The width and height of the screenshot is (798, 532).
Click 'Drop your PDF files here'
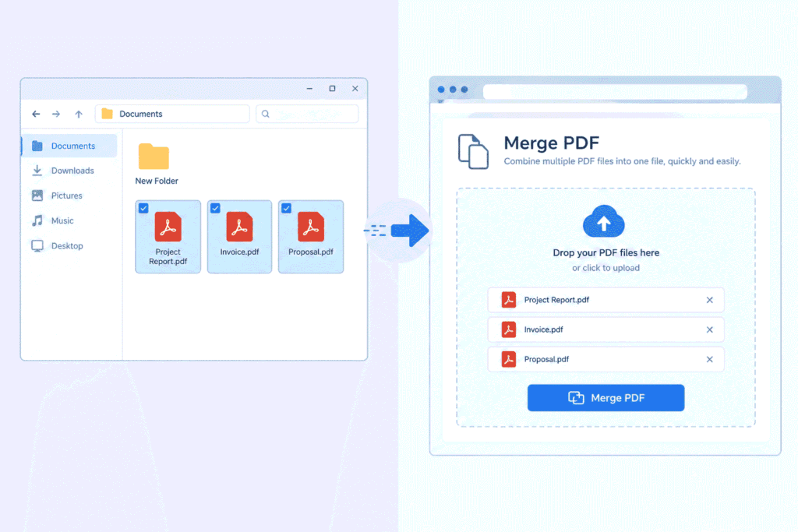pyautogui.click(x=606, y=253)
